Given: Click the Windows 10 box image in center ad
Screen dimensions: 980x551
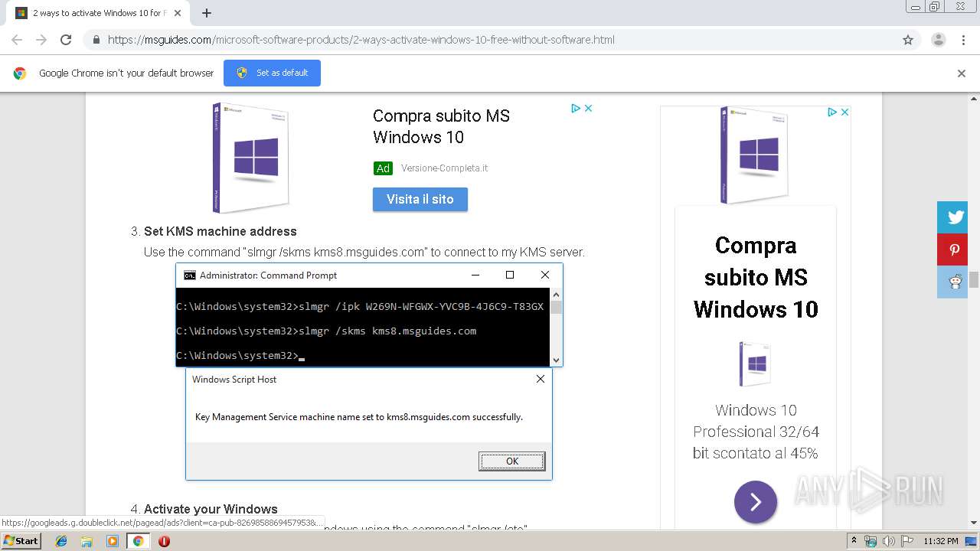Looking at the screenshot, I should pos(250,158).
